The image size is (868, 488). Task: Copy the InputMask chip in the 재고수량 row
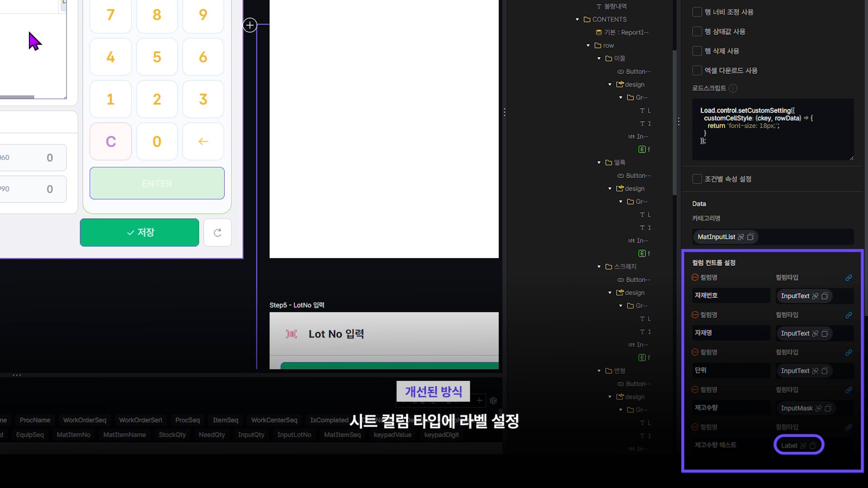pyautogui.click(x=828, y=408)
